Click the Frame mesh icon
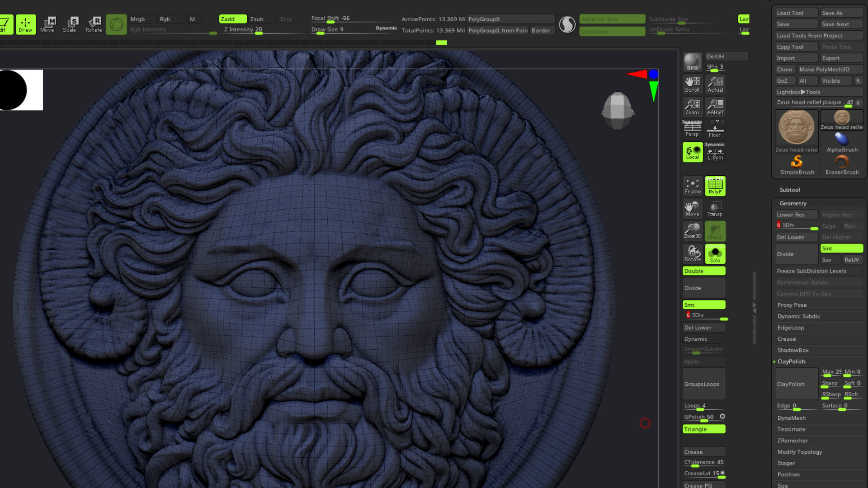The image size is (868, 488). click(x=692, y=186)
